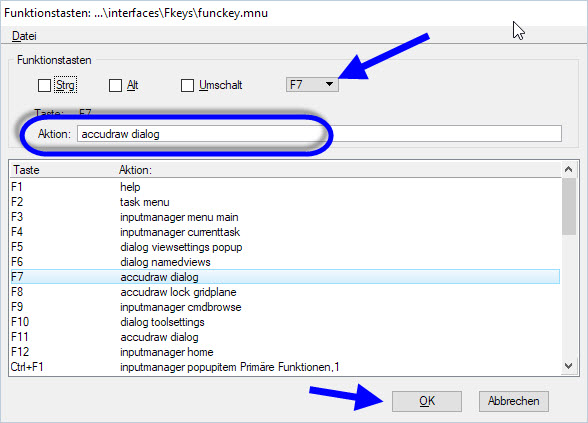Check the Umschalt checkbox

coord(187,85)
